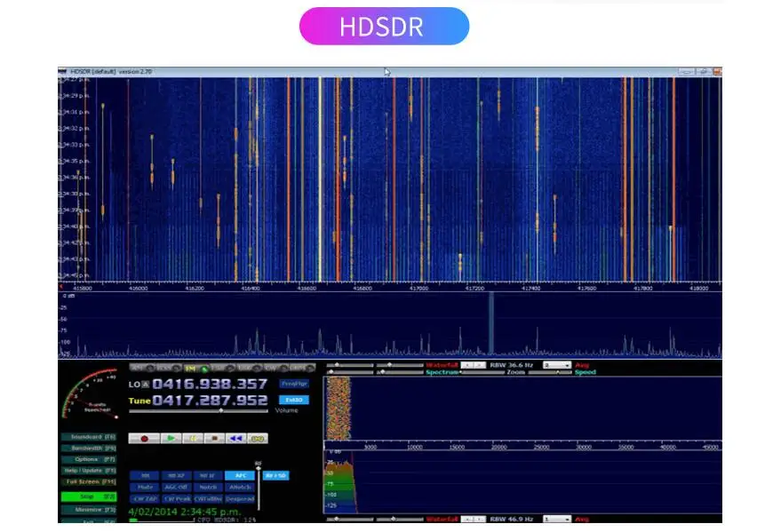This screenshot has width=765, height=532.
Task: Toggle the ANotch auto-notch button
Action: click(240, 487)
